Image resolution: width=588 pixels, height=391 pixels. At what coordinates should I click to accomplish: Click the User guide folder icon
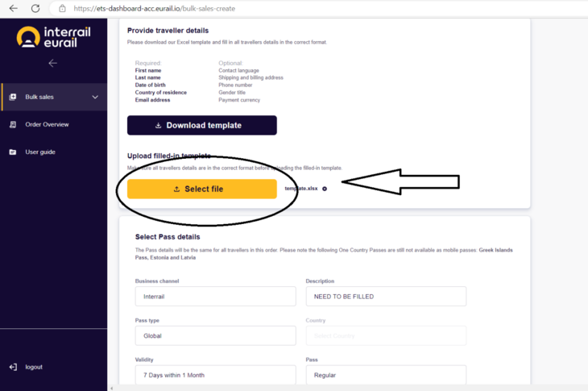[x=13, y=152]
